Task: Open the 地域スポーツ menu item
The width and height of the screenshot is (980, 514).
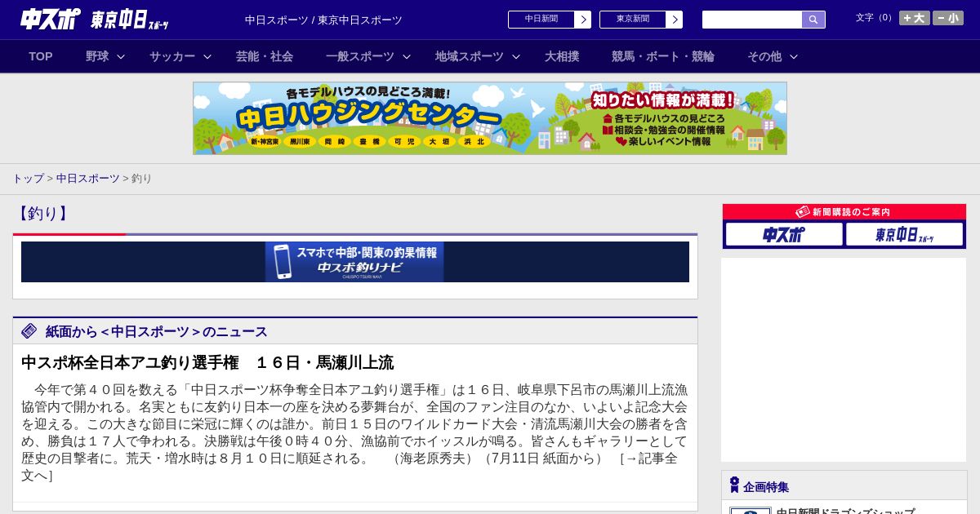Action: (470, 56)
